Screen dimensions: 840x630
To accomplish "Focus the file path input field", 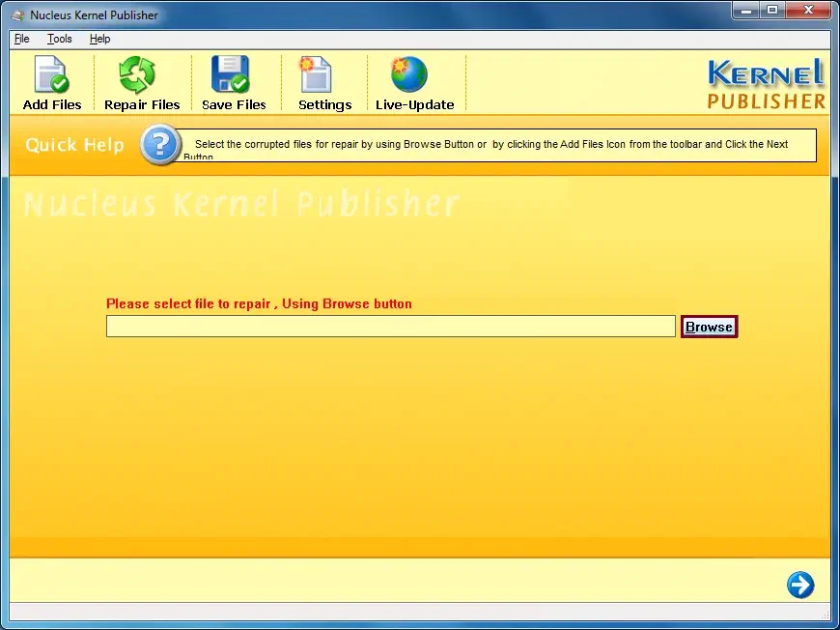I will [x=390, y=326].
